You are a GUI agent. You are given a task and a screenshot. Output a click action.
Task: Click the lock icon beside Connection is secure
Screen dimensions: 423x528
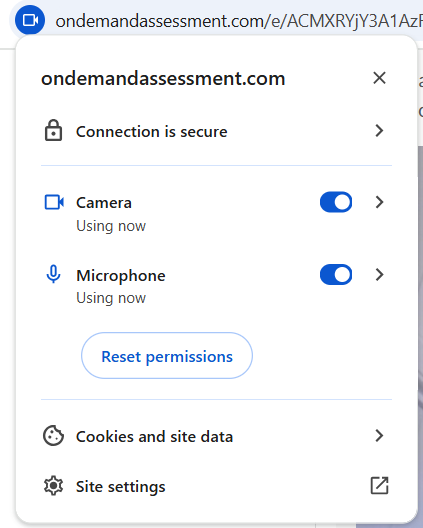pos(53,130)
